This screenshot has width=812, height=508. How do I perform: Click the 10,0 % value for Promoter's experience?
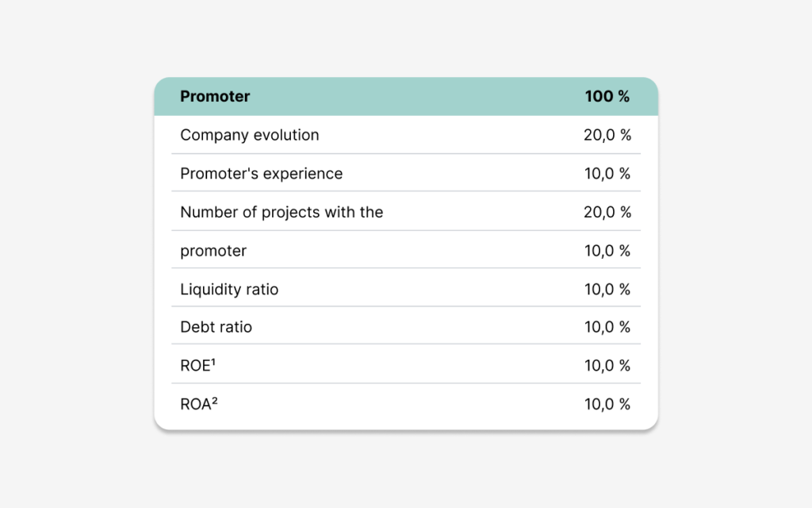607,174
